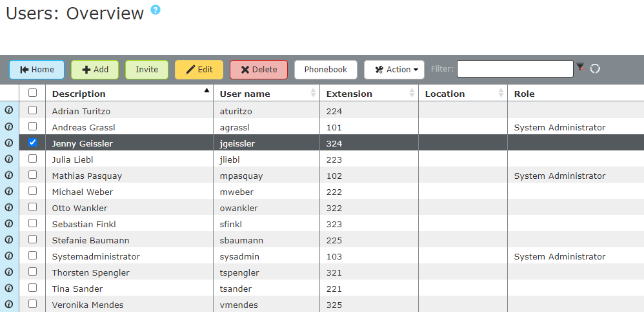Click extension 225 for Stefanie Baumann
The image size is (644, 326).
(x=369, y=240)
